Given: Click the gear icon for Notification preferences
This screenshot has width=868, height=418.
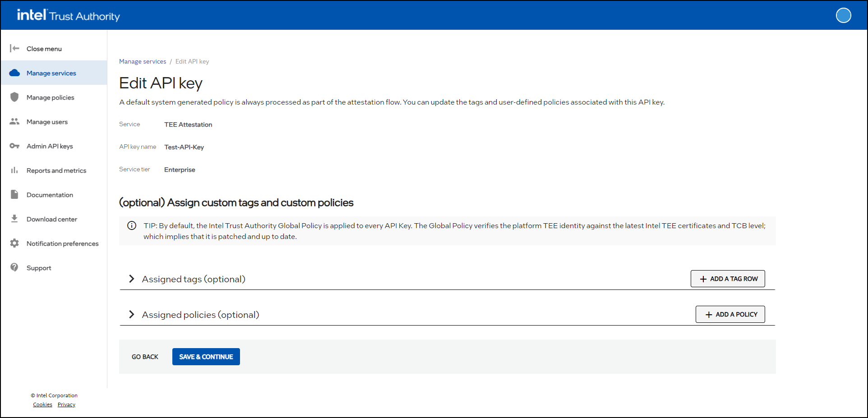Looking at the screenshot, I should coord(14,243).
